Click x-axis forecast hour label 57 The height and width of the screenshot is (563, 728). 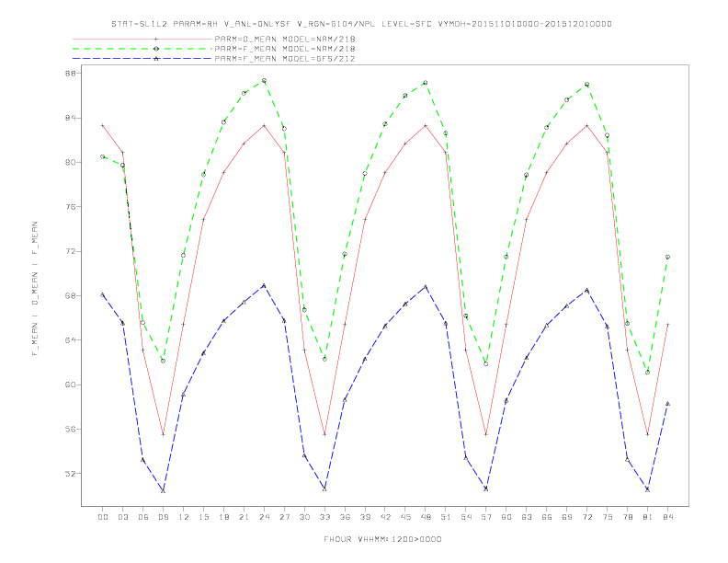coord(486,517)
